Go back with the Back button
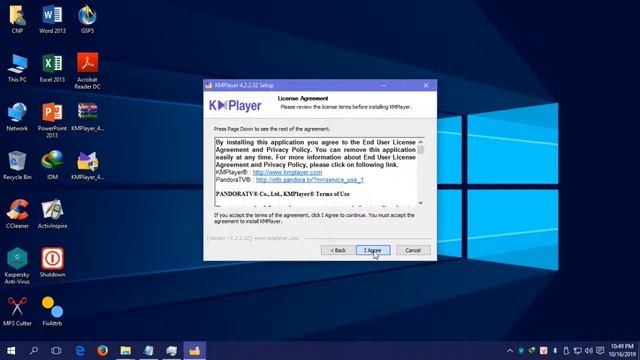The height and width of the screenshot is (360, 640). click(x=338, y=250)
